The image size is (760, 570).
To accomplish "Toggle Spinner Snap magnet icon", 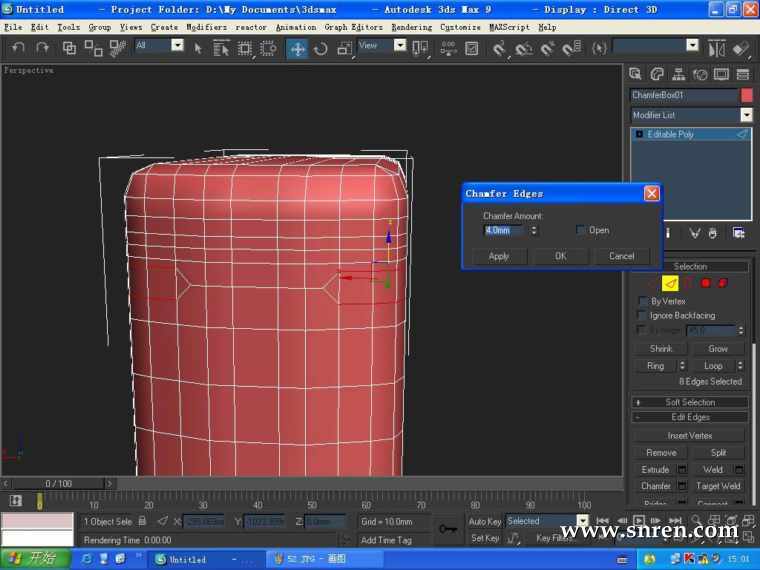I will 572,48.
